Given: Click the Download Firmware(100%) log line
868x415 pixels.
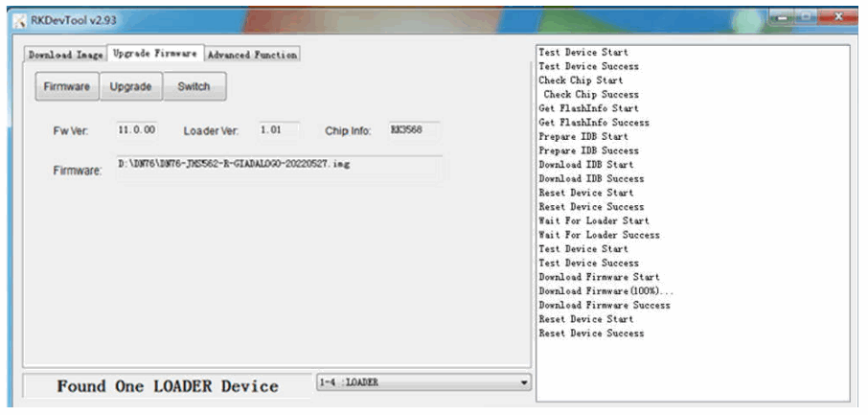Looking at the screenshot, I should pos(605,291).
